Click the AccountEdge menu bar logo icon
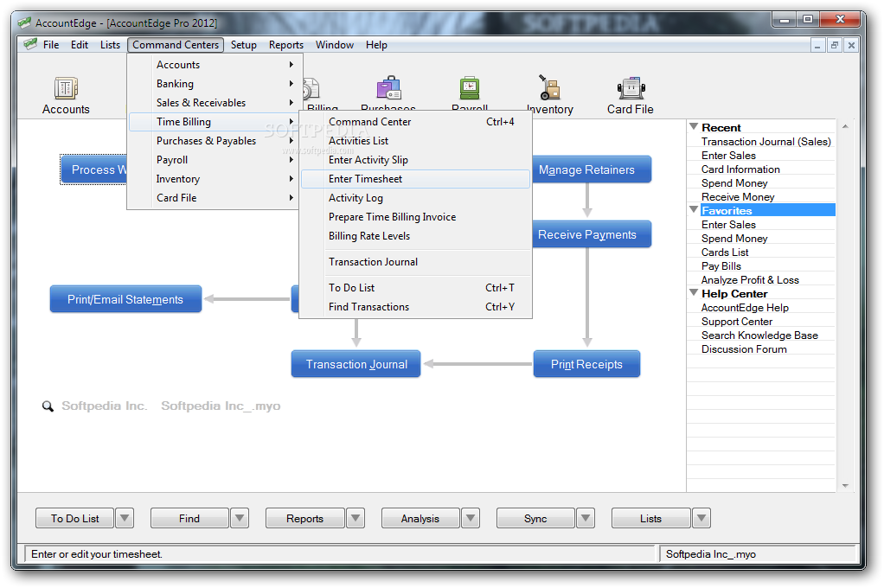Screen dimensions: 884x588 [x=30, y=44]
